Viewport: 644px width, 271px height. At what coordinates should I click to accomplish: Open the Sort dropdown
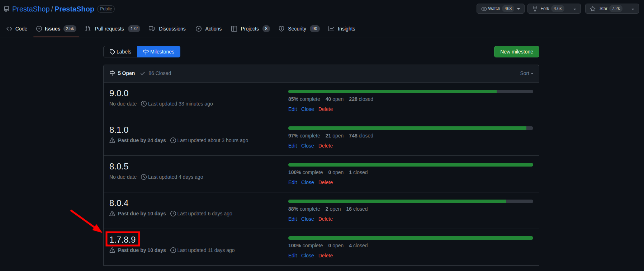click(527, 73)
